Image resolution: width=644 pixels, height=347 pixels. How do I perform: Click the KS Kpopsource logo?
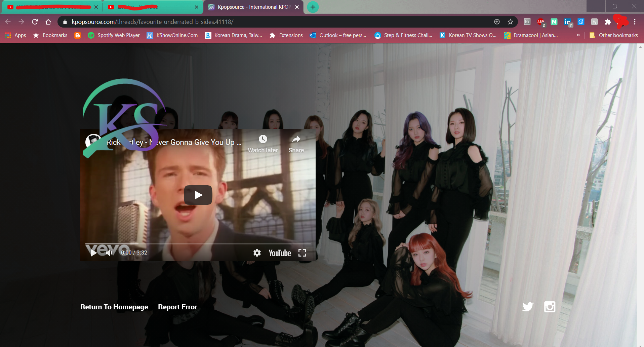pos(125,118)
